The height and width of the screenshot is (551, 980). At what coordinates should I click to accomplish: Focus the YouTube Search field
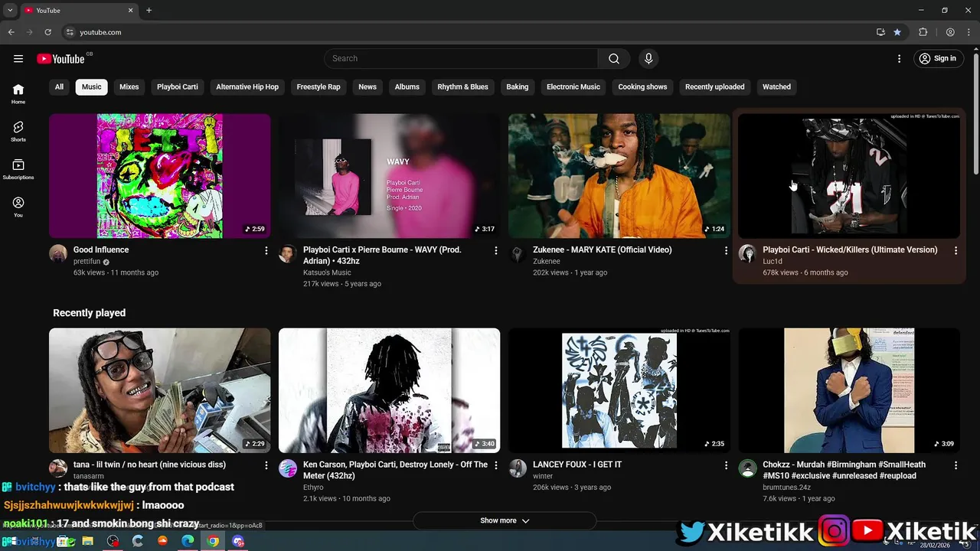point(461,59)
